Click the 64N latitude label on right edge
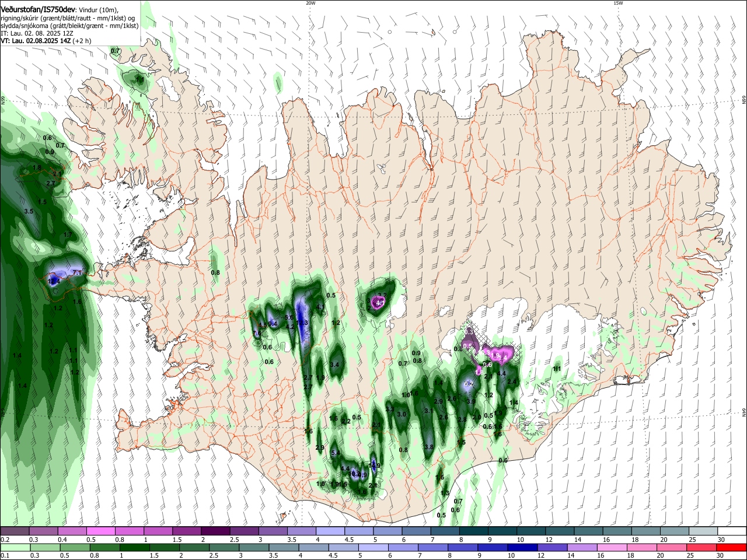Image resolution: width=747 pixels, height=560 pixels. tap(744, 412)
